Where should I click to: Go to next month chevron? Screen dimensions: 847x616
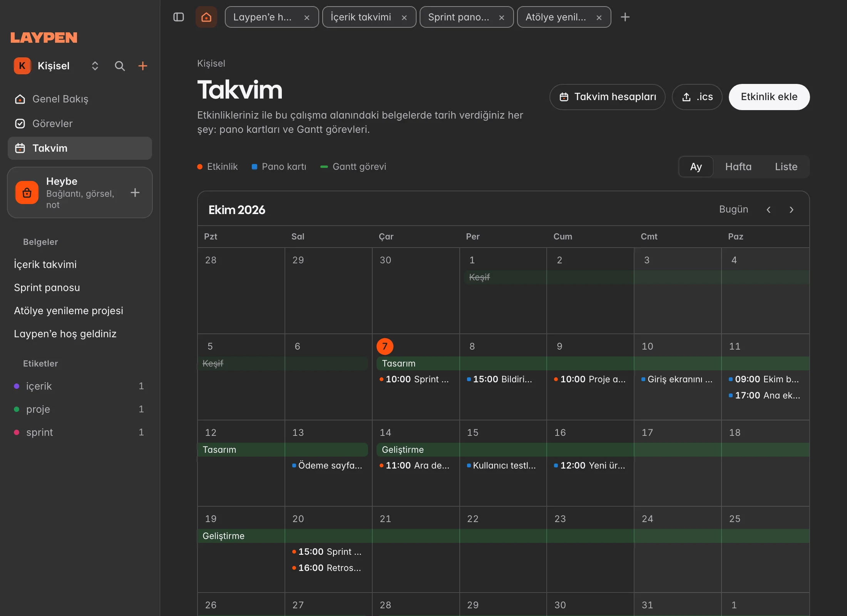click(792, 210)
